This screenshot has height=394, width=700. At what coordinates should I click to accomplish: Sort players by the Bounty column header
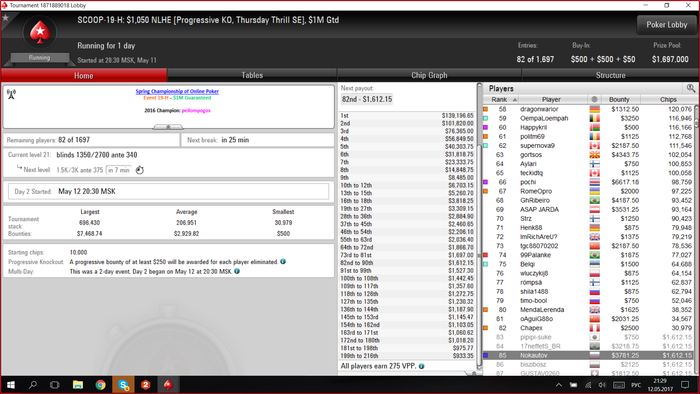coord(620,100)
